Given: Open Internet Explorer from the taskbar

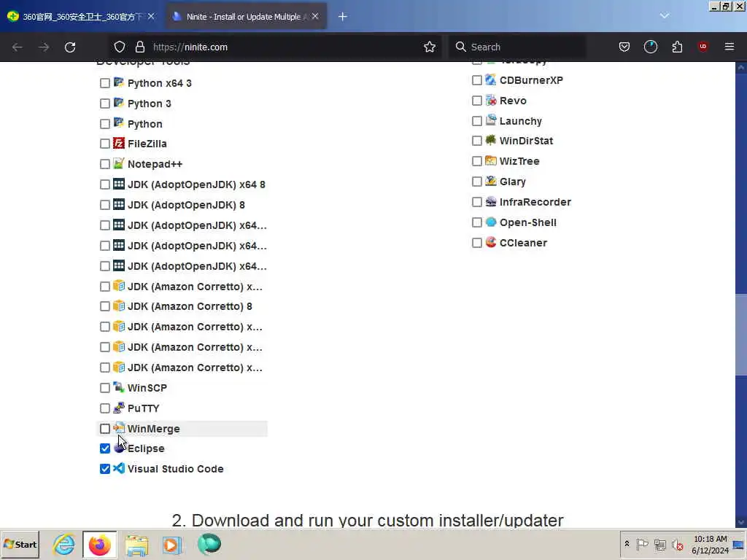Looking at the screenshot, I should tap(64, 544).
